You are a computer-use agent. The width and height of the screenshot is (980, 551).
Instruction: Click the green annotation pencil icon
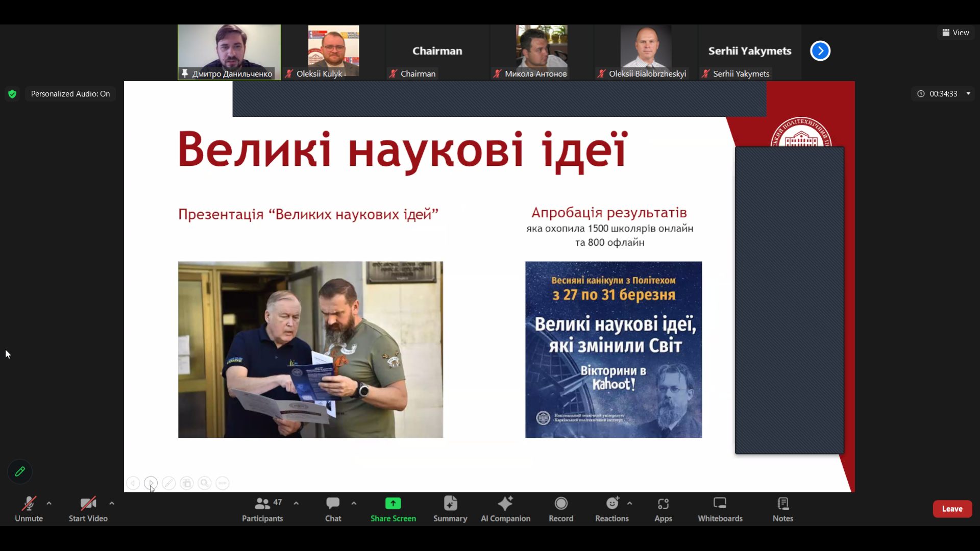[20, 471]
